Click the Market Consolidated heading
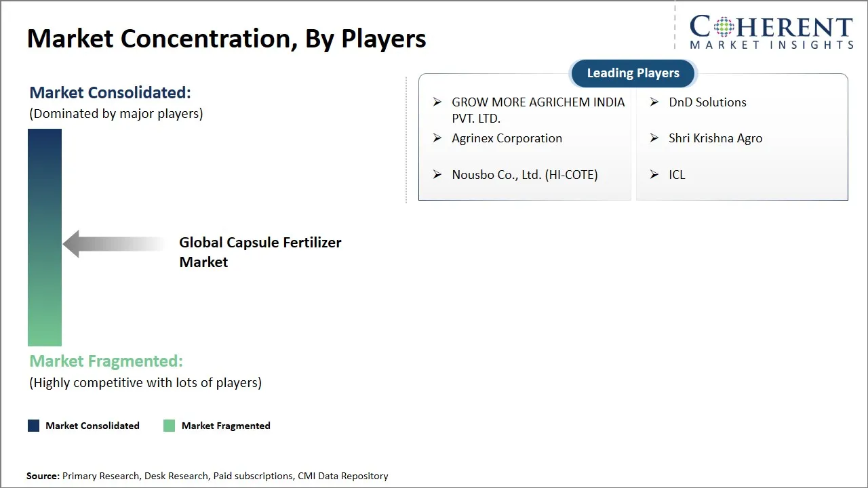The width and height of the screenshot is (868, 488). (x=110, y=93)
